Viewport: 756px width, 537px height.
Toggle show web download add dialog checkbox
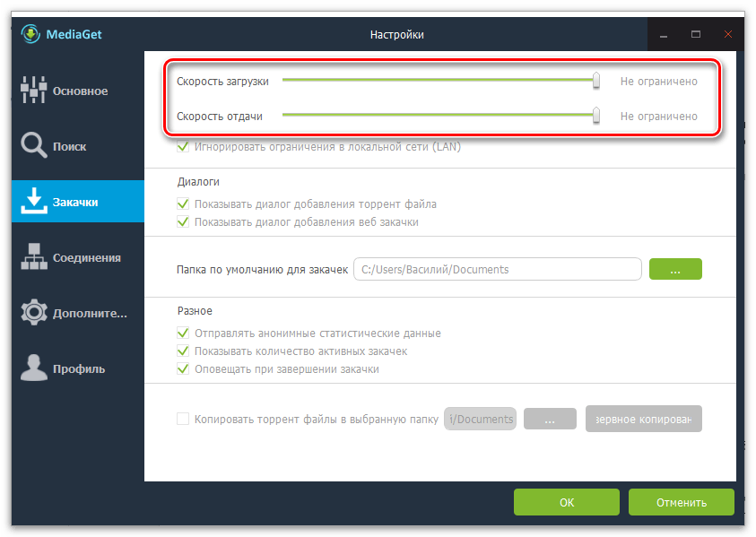tap(183, 221)
